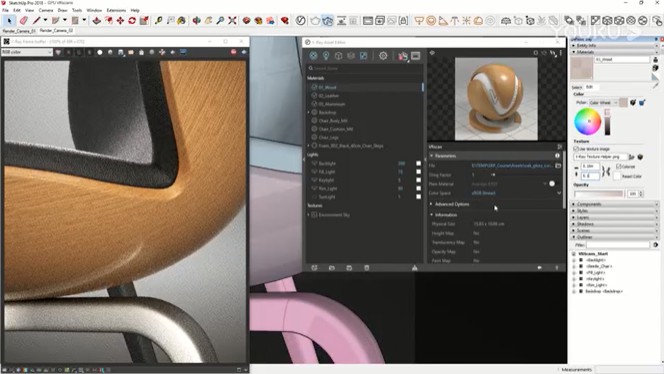Click the color wheel picker
Image resolution: width=664 pixels, height=374 pixels.
coord(588,121)
